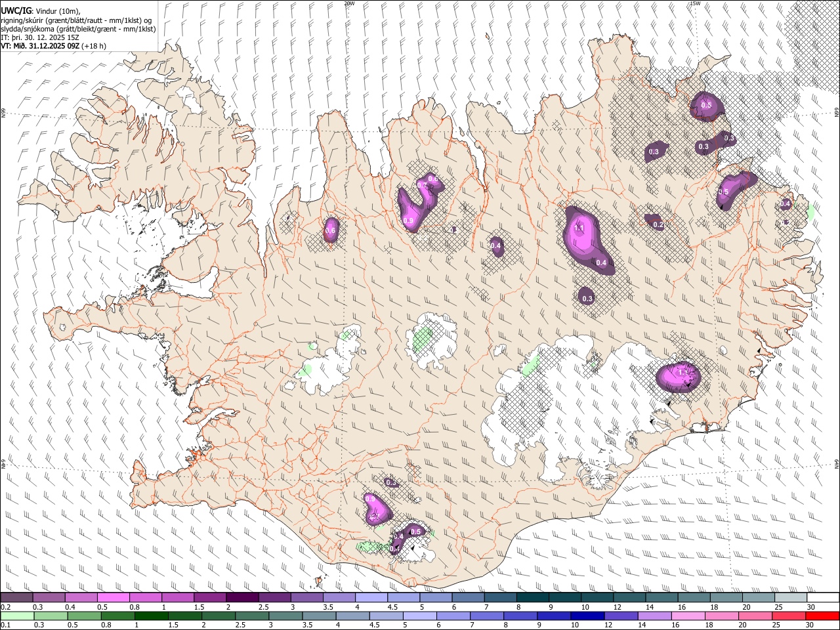Viewport: 840px width, 630px height.
Task: Click the '0.4' value at the far eastern coast
Action: tap(785, 204)
